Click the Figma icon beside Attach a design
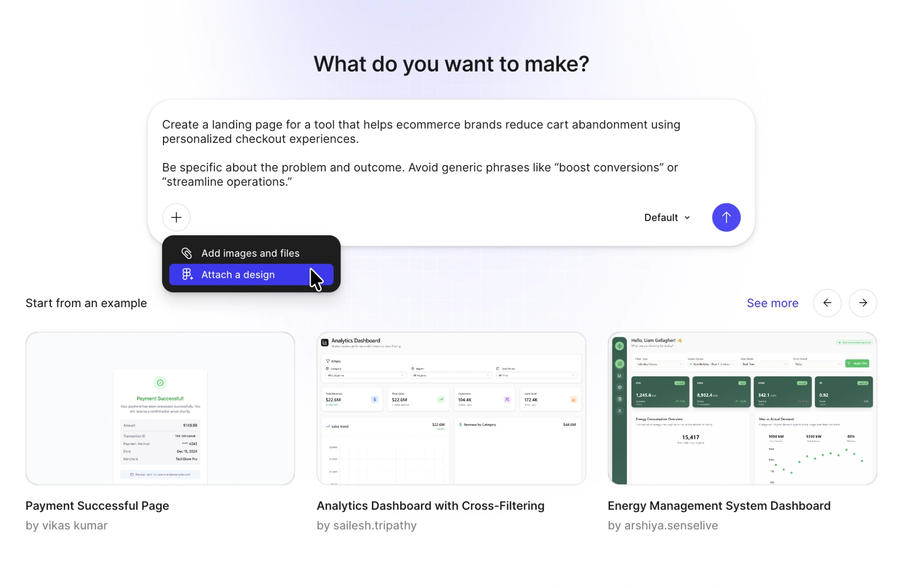Viewport: 910px width, 588px height. click(x=187, y=274)
